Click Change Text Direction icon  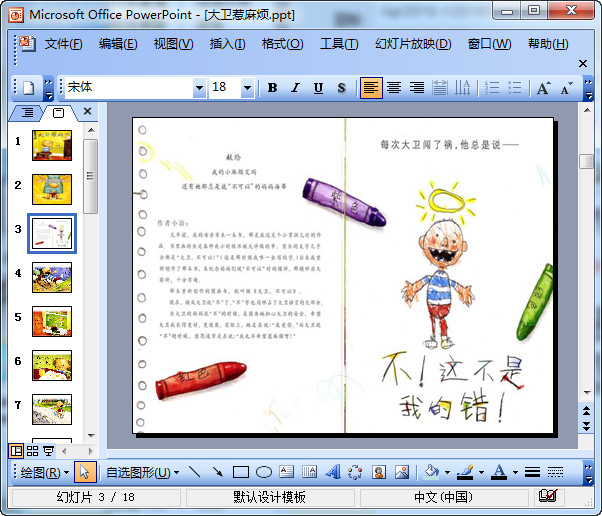point(462,88)
